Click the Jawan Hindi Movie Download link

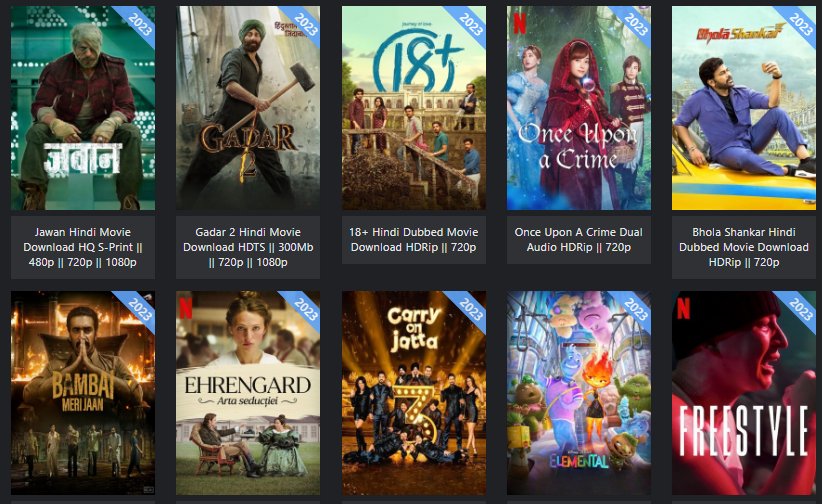pyautogui.click(x=83, y=247)
